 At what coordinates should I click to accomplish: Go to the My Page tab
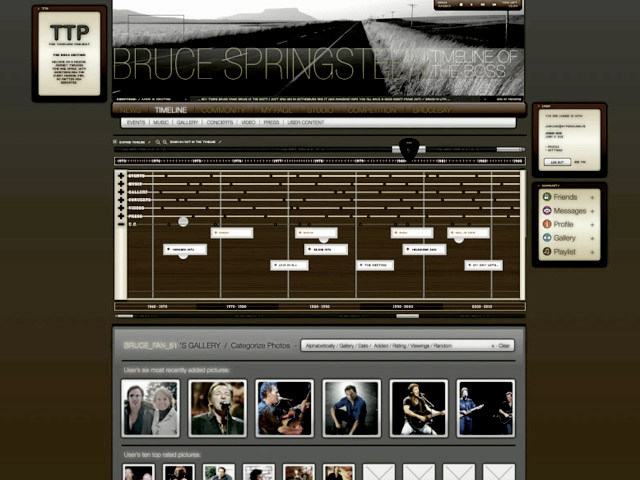(x=276, y=110)
